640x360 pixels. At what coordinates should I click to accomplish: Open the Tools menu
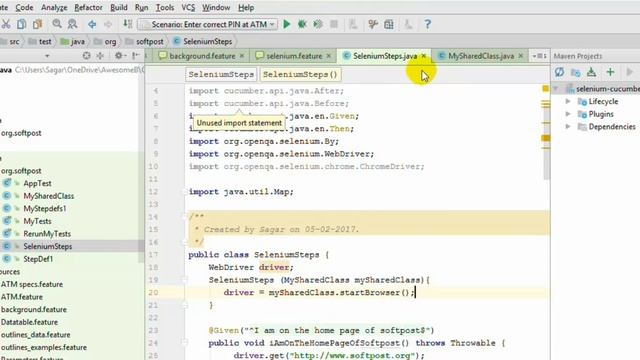coord(165,7)
